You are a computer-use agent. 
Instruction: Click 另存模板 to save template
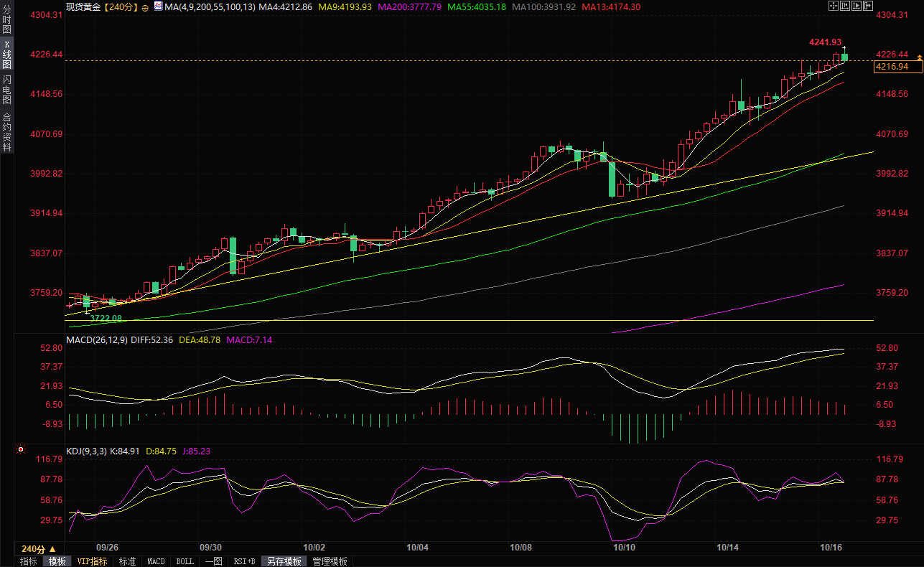tap(284, 561)
